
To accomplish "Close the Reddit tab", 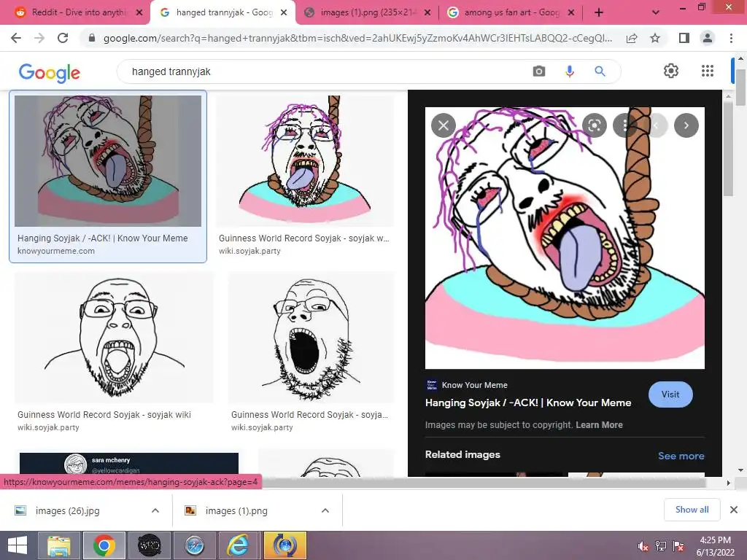I will coord(139,12).
